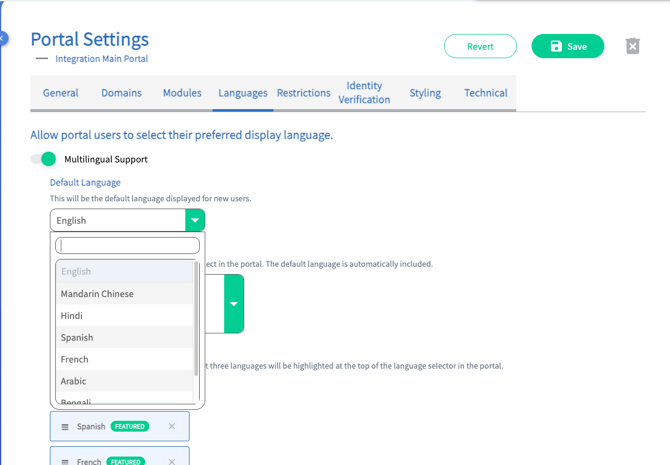Open the Identity Verification tab
This screenshot has height=465, width=670.
[x=364, y=93]
